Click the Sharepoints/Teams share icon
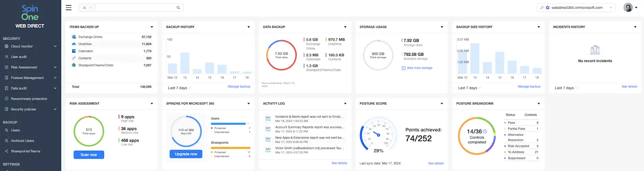 pos(6,151)
